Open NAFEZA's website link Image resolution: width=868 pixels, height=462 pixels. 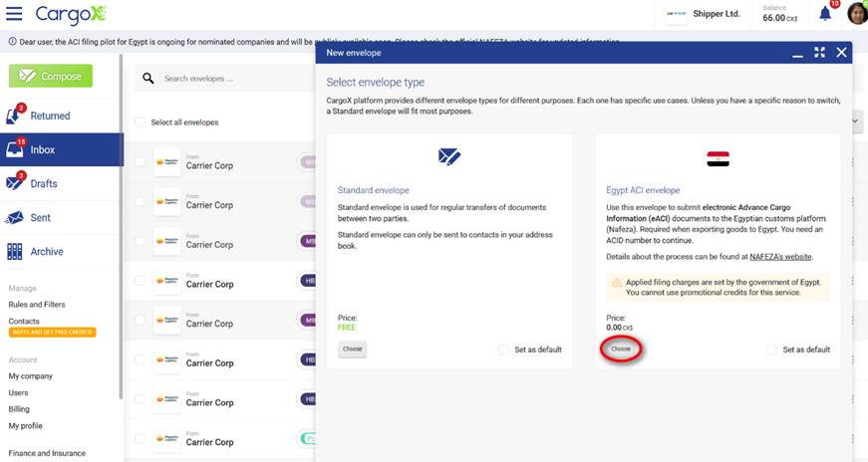(x=780, y=257)
